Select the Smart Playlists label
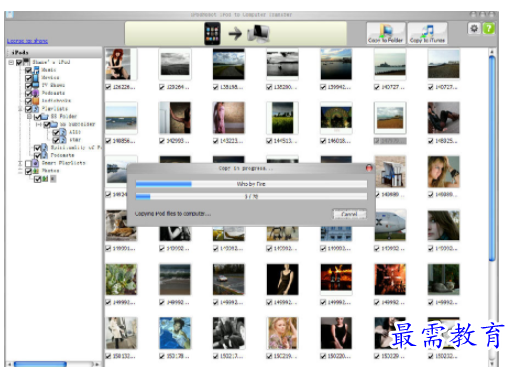This screenshot has width=513, height=367. pos(63,163)
